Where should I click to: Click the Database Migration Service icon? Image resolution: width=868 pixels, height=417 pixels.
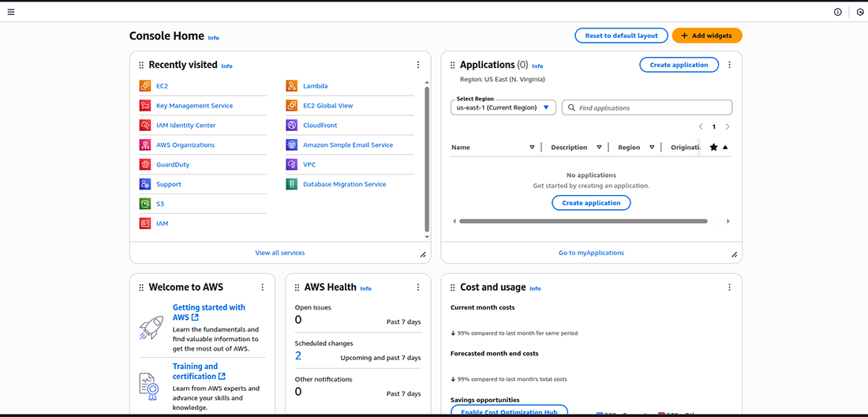tap(292, 184)
